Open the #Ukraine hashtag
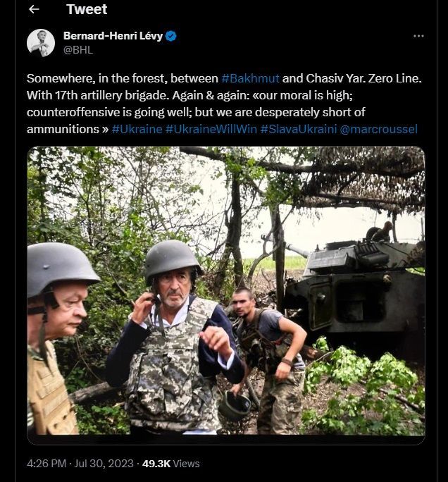This screenshot has height=482, width=448. click(136, 129)
